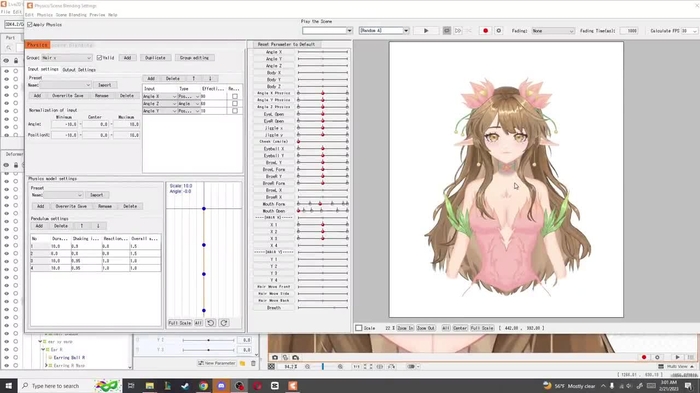This screenshot has width=700, height=393.
Task: Rotate pendulum view clockwise icon
Action: pyautogui.click(x=224, y=323)
